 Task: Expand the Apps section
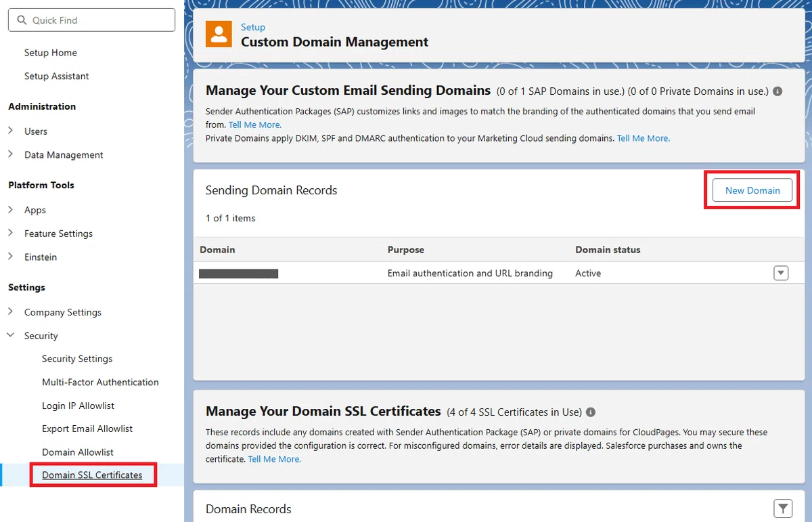click(x=10, y=210)
